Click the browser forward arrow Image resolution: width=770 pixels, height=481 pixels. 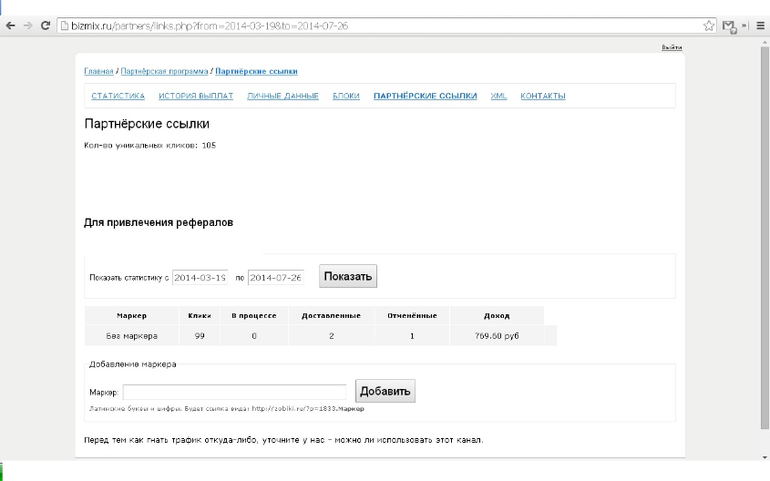point(27,26)
